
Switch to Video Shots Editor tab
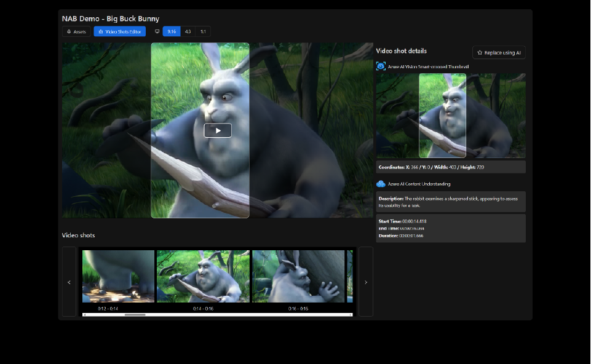click(119, 31)
